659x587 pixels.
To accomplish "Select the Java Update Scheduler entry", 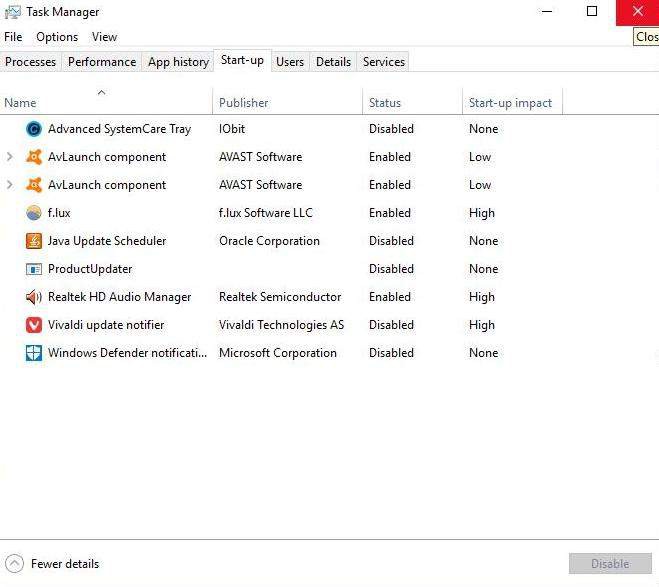I will 107,241.
